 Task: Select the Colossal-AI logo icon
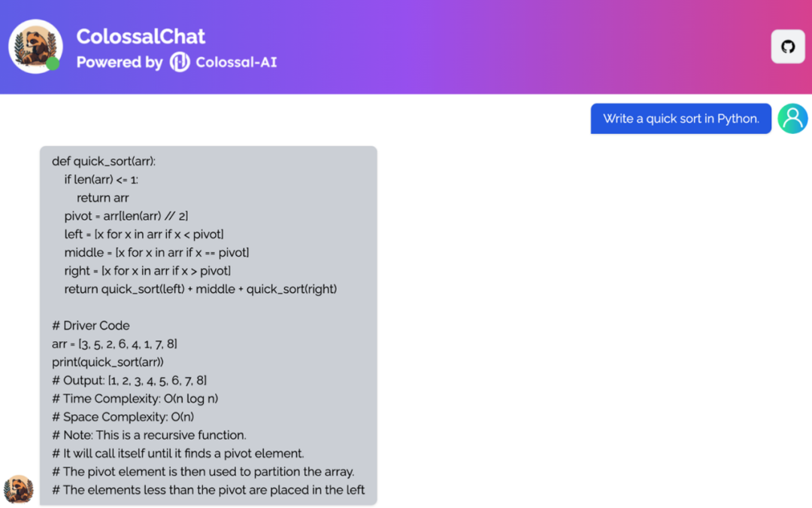[178, 62]
